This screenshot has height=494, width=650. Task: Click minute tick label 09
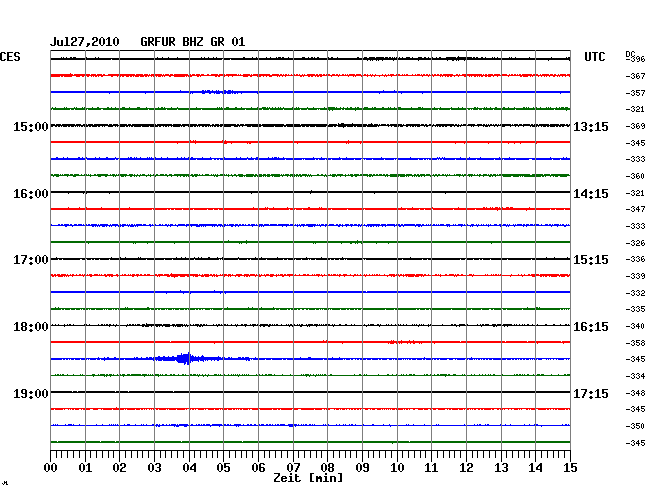[362, 467]
